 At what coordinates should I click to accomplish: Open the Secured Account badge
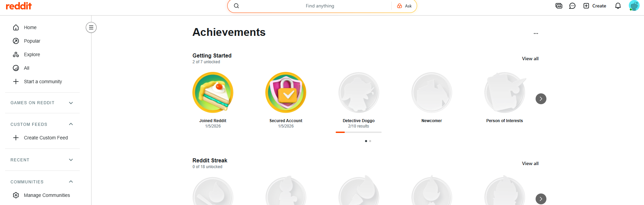tap(286, 92)
